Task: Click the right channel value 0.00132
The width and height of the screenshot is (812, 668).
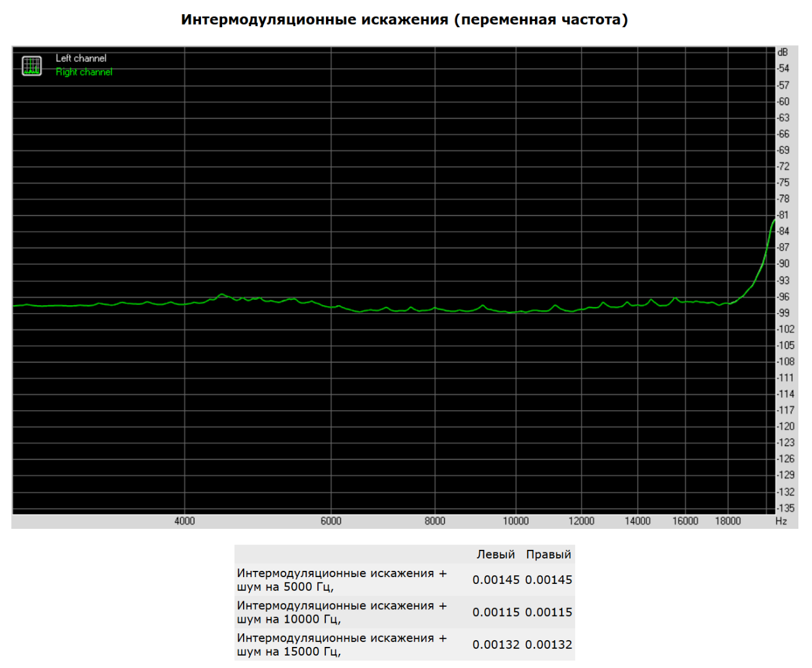Action: tap(549, 644)
